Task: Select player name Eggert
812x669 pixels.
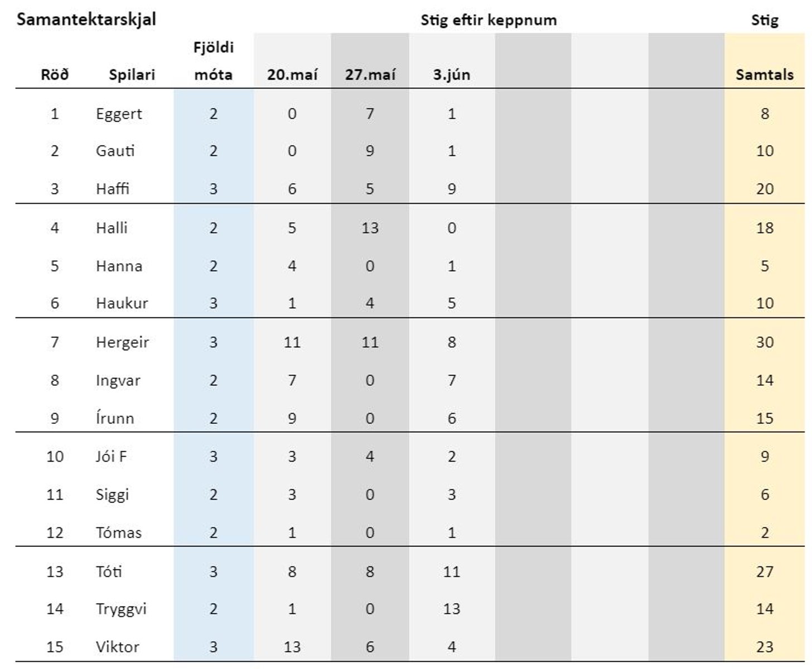Action: point(119,114)
